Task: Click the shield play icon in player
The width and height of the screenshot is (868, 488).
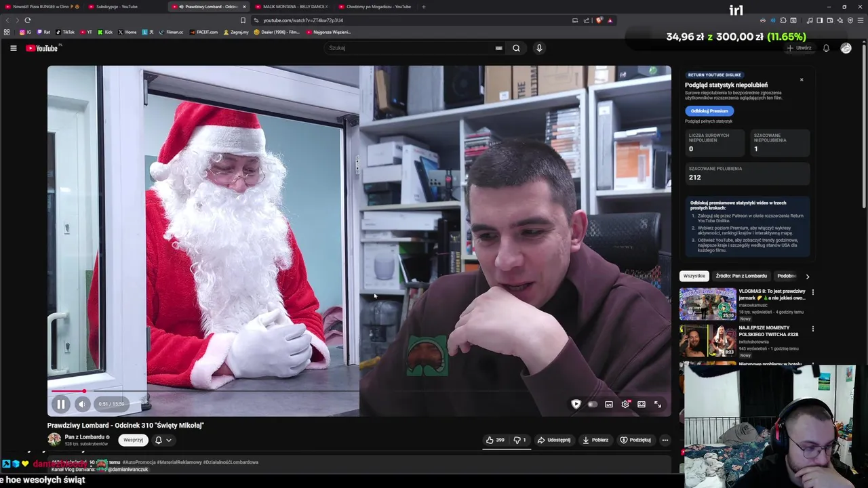Action: click(x=576, y=404)
